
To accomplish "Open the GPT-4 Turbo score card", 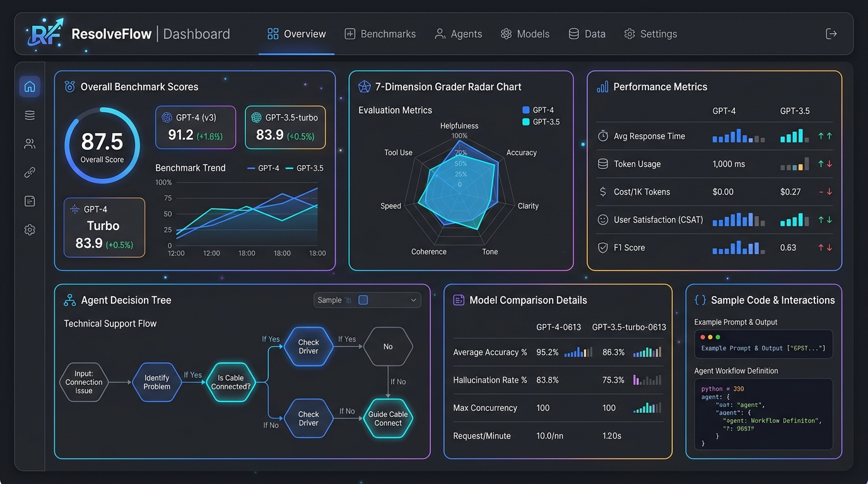I will pyautogui.click(x=104, y=228).
